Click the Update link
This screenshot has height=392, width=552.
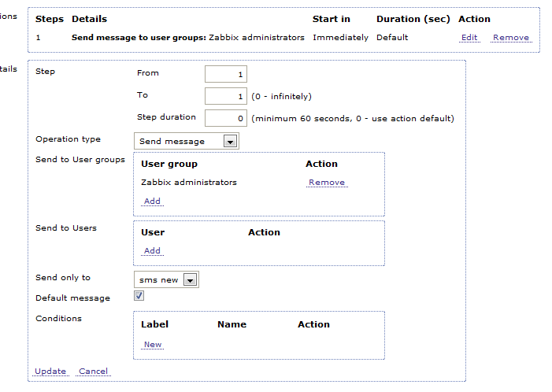pos(50,372)
